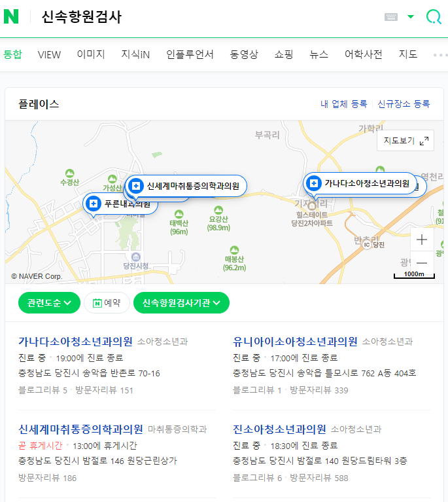
Task: Open full map with 지도보기 button
Action: tap(405, 140)
